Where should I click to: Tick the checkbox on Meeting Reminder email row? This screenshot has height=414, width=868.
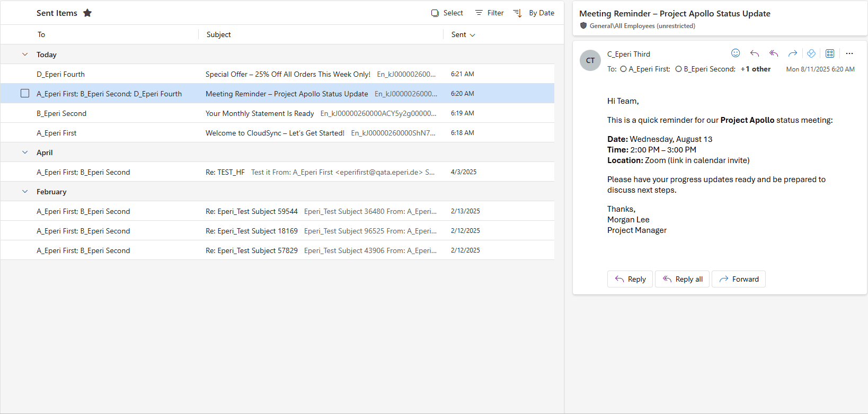[x=25, y=93]
